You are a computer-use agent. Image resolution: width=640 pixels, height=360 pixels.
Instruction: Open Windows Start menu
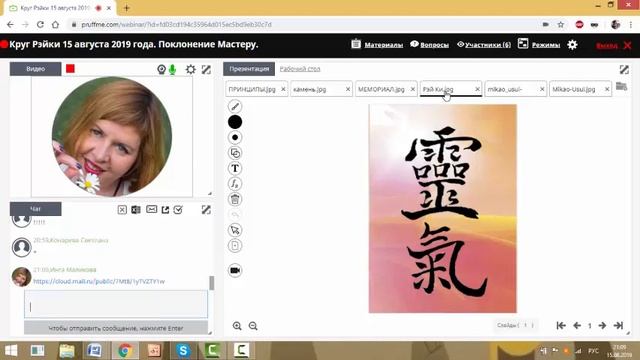[x=11, y=351]
